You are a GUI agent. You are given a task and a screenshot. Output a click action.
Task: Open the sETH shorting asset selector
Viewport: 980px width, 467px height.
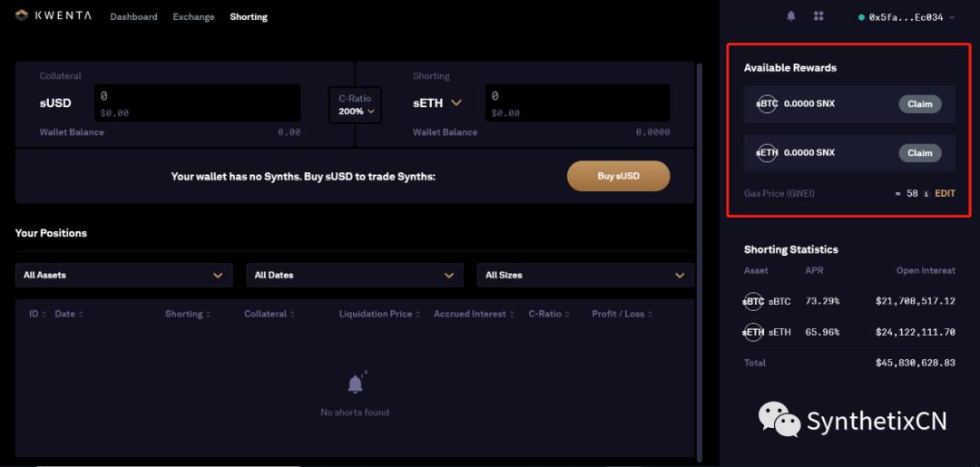(436, 103)
